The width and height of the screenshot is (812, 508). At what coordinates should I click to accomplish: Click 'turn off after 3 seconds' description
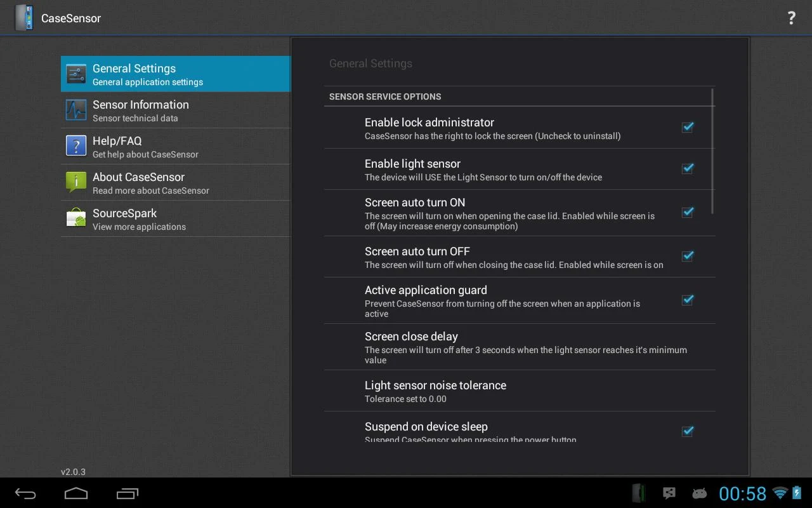[x=526, y=355]
